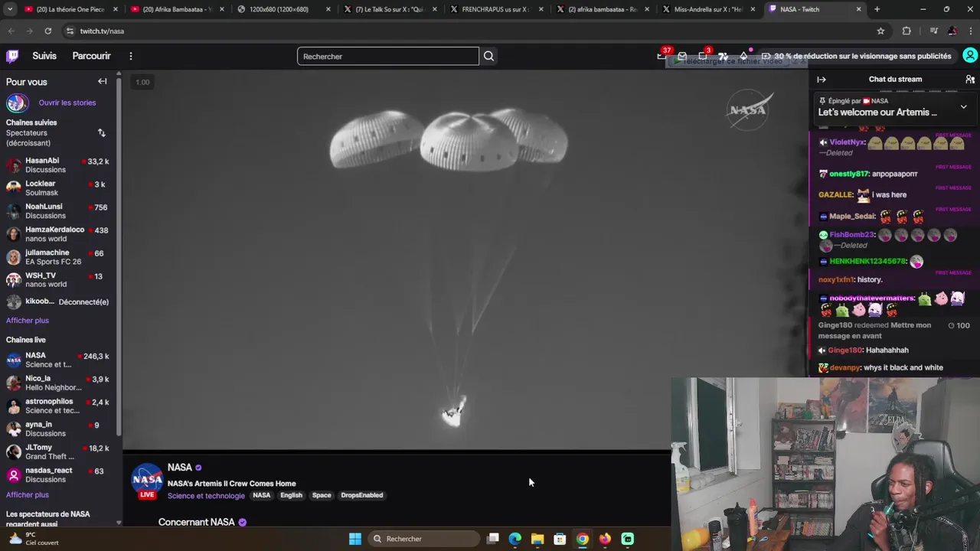This screenshot has height=551, width=980.
Task: Open the notifications inbox icon
Action: tap(682, 56)
